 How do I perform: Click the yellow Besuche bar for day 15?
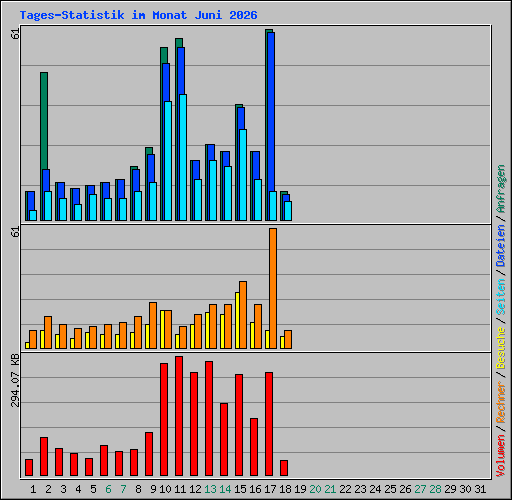237,321
